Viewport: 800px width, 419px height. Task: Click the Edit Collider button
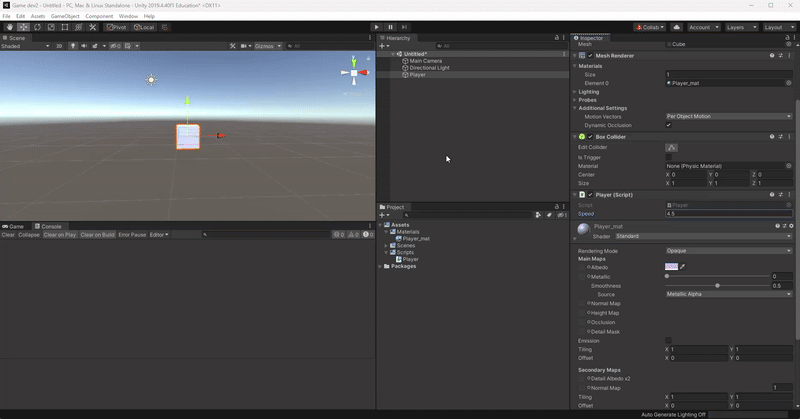[x=671, y=147]
